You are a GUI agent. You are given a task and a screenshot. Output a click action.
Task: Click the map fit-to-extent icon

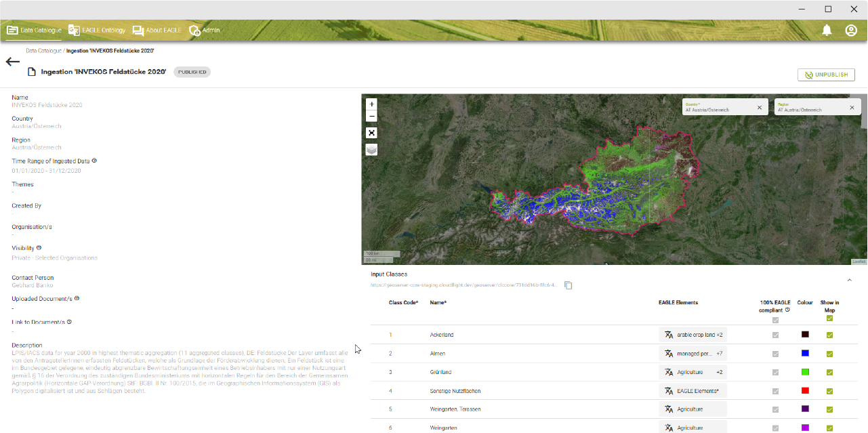coord(371,133)
